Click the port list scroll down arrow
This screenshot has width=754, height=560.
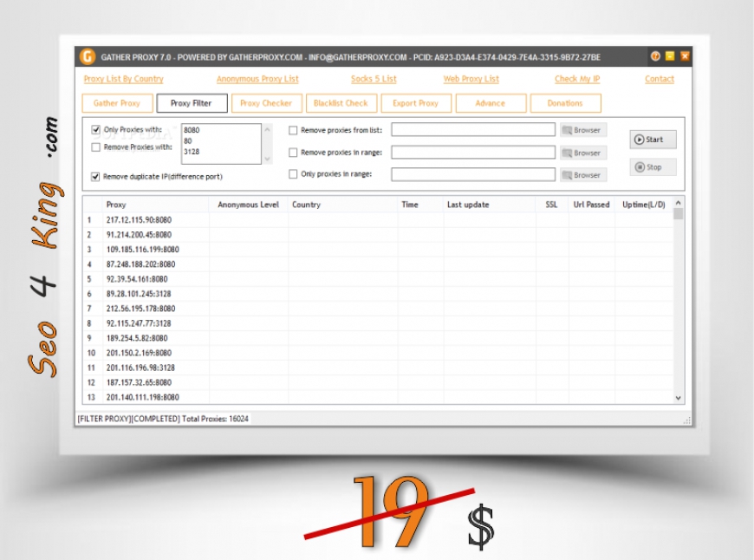(267, 159)
